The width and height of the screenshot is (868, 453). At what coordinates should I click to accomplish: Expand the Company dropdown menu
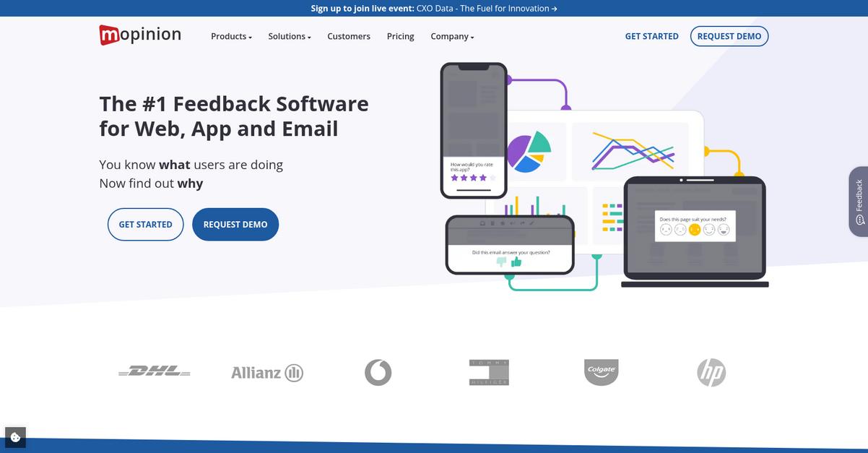click(x=452, y=36)
